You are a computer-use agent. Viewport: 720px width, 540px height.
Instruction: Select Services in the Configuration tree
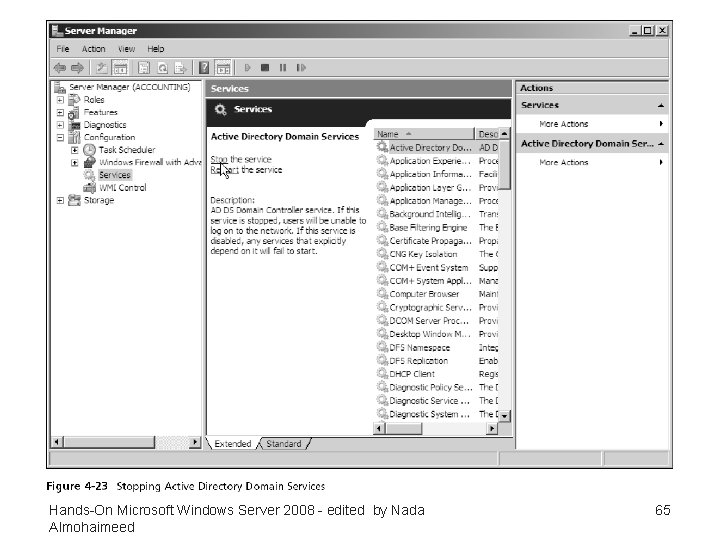(x=115, y=175)
